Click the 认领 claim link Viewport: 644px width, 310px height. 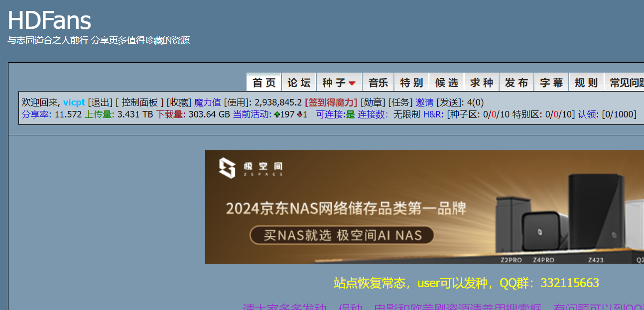pos(588,114)
